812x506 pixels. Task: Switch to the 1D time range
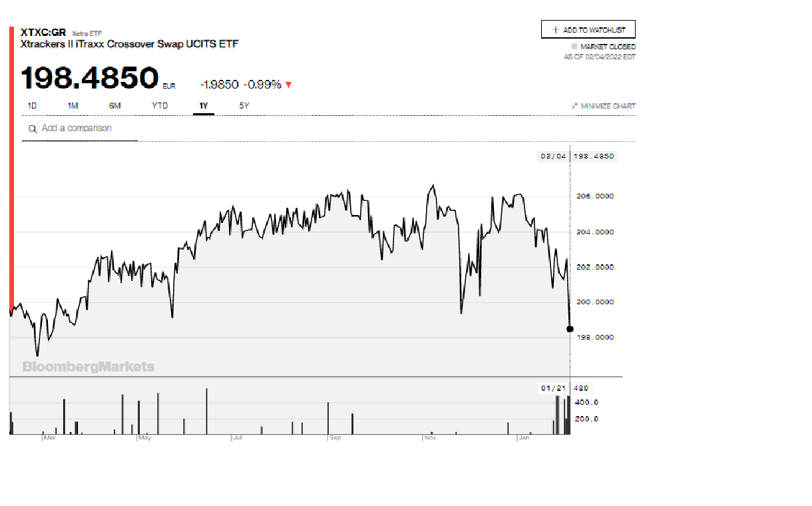click(32, 106)
